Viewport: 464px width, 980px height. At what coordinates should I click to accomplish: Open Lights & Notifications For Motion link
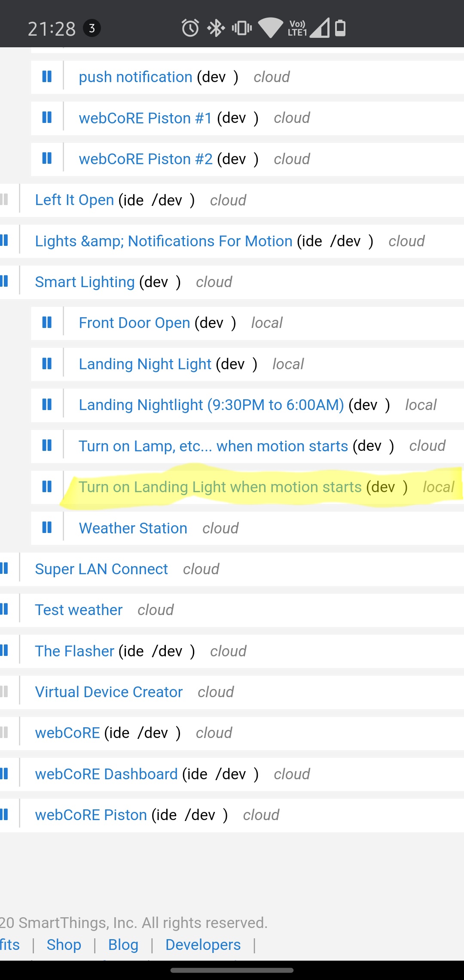tap(163, 241)
